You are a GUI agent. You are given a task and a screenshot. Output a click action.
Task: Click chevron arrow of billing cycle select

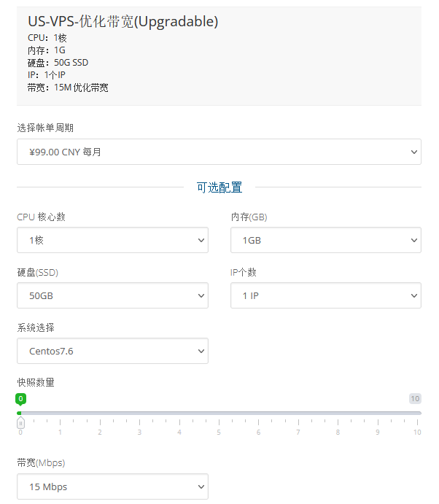(x=414, y=152)
